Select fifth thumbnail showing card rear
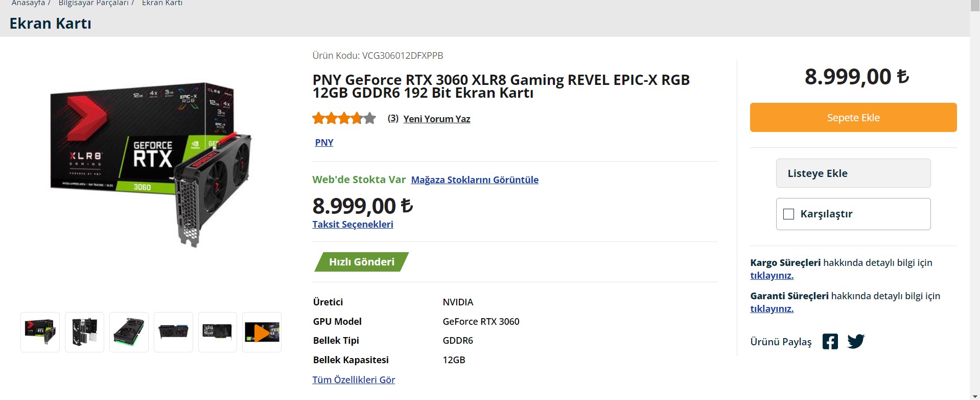 coord(217,332)
